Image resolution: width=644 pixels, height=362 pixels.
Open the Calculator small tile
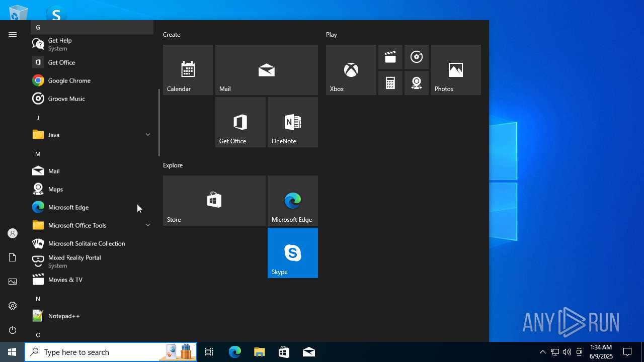390,83
